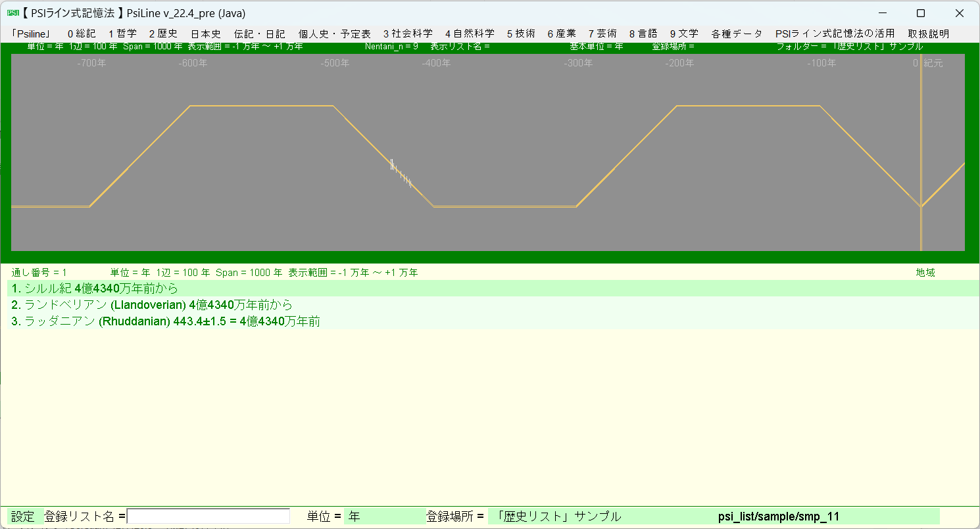The height and width of the screenshot is (529, 980).
Task: Click the -400年 timeline label
Action: [x=436, y=63]
